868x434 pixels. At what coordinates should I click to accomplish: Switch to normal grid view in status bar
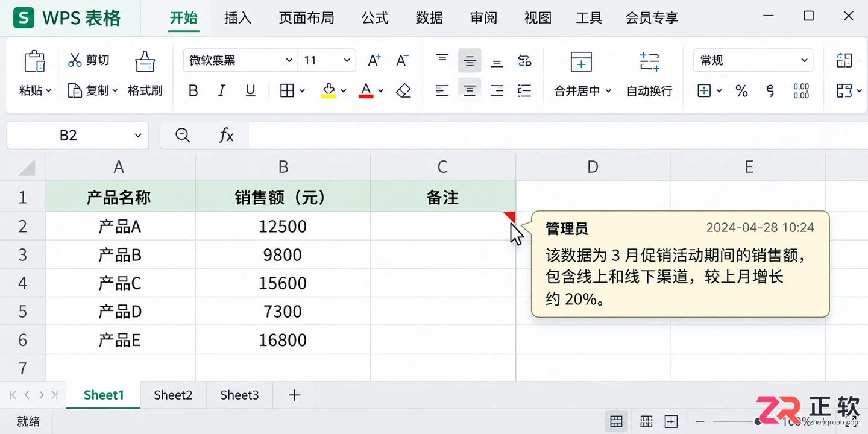pos(616,421)
